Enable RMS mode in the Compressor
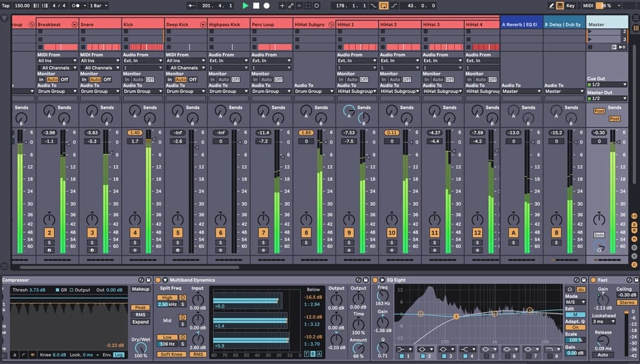This screenshot has width=640, height=364. [x=140, y=315]
